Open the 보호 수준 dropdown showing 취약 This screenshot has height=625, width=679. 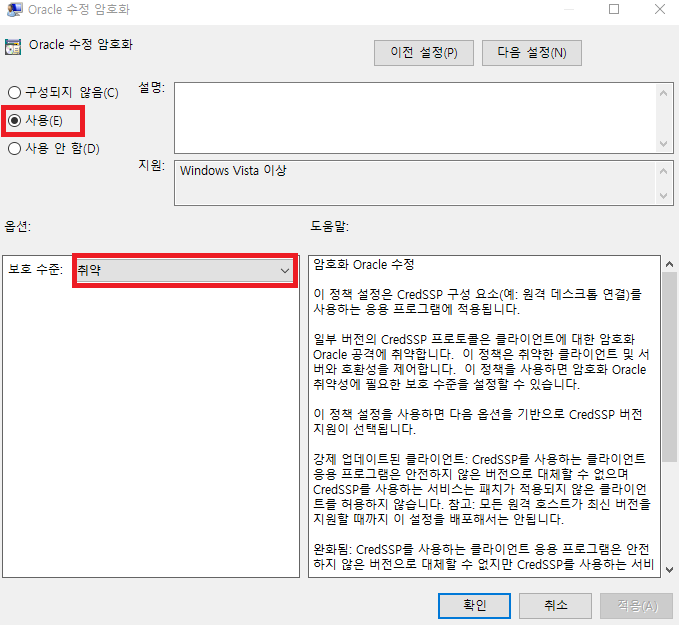pos(184,271)
